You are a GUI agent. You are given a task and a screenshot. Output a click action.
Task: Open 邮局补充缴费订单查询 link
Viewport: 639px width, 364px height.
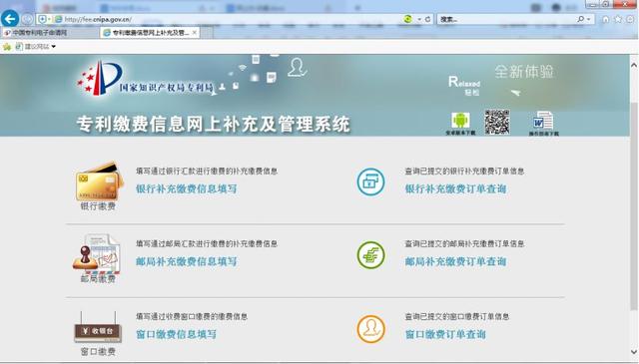pos(455,261)
